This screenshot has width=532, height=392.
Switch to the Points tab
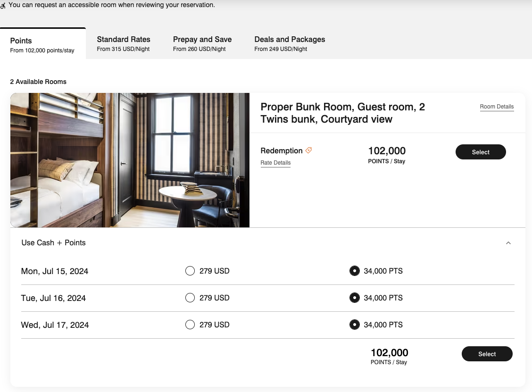43,44
